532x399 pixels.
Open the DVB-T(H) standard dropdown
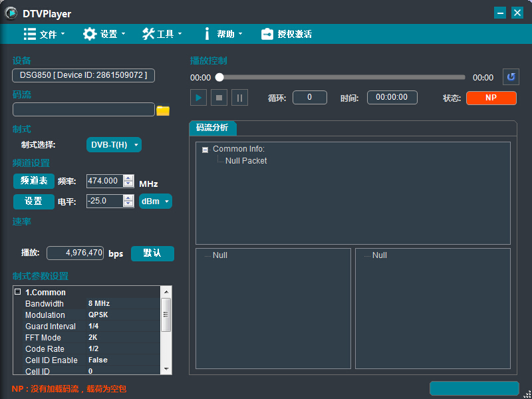tap(114, 145)
